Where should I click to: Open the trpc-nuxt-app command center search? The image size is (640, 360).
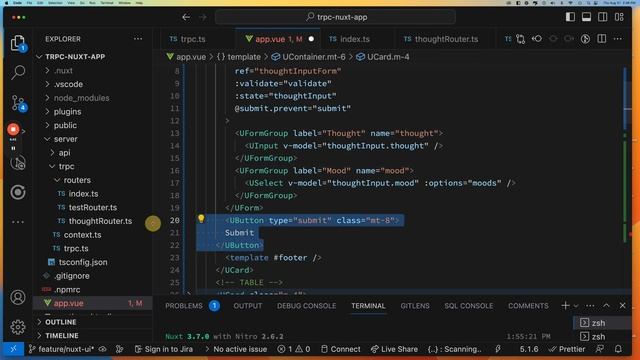[x=336, y=17]
